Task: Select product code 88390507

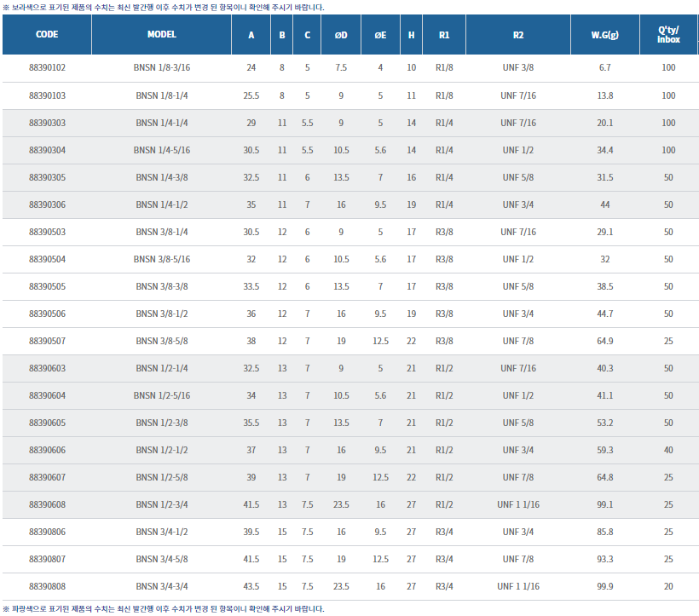Action: click(x=47, y=341)
